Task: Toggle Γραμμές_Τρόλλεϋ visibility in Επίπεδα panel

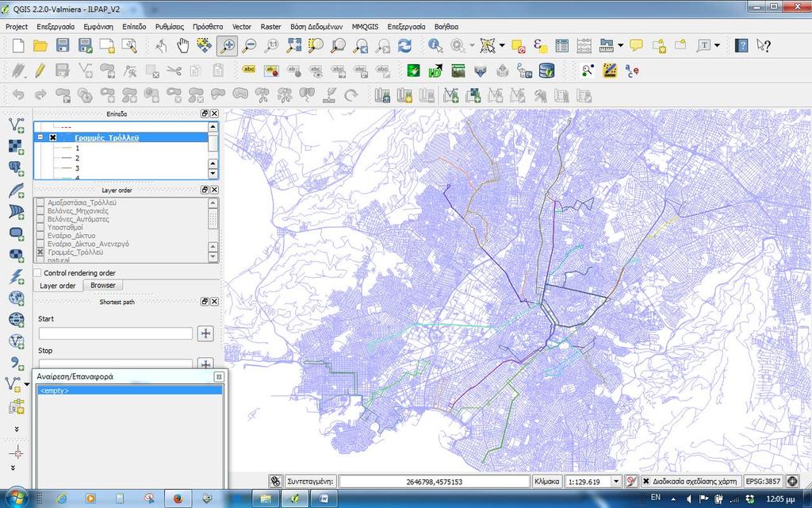Action: tap(53, 138)
